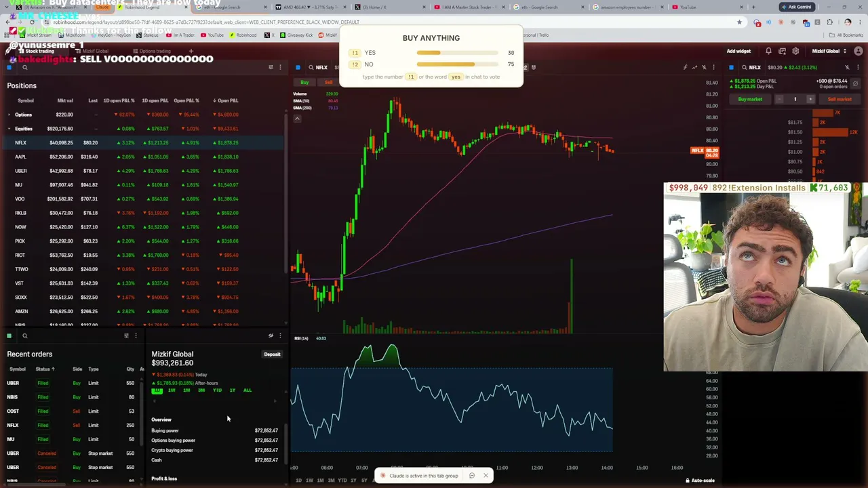Click the Sell market button
Image resolution: width=868 pixels, height=488 pixels.
(839, 99)
